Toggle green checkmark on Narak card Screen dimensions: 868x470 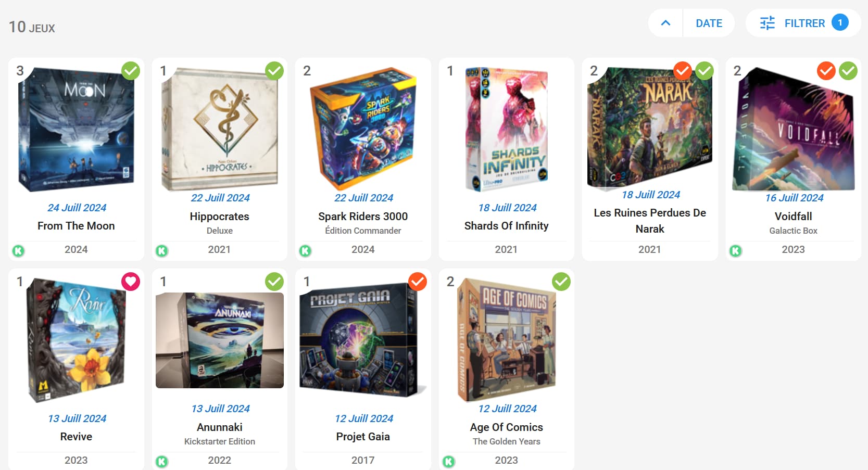click(x=705, y=70)
